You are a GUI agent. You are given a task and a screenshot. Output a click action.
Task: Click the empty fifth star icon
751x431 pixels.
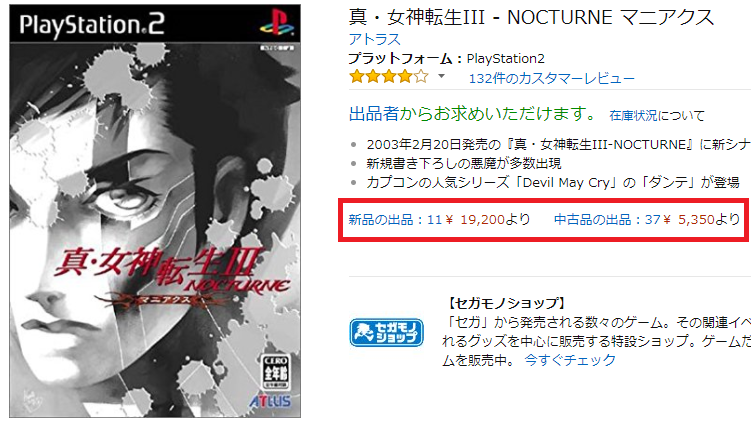point(421,77)
